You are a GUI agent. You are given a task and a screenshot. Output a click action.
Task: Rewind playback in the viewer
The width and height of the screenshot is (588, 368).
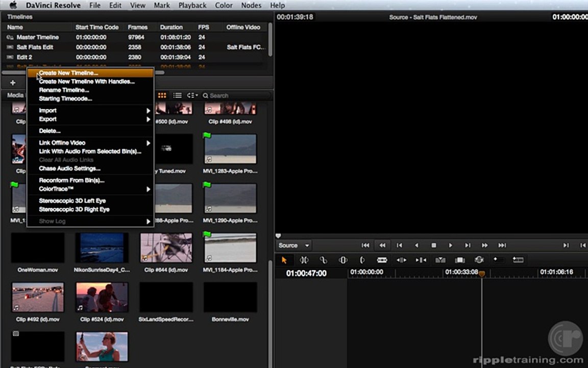click(x=382, y=245)
